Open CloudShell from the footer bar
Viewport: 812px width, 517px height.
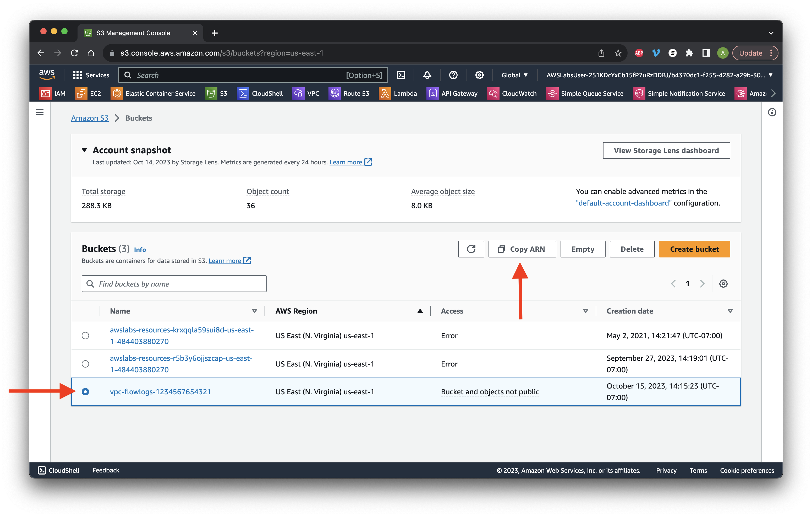(x=59, y=470)
